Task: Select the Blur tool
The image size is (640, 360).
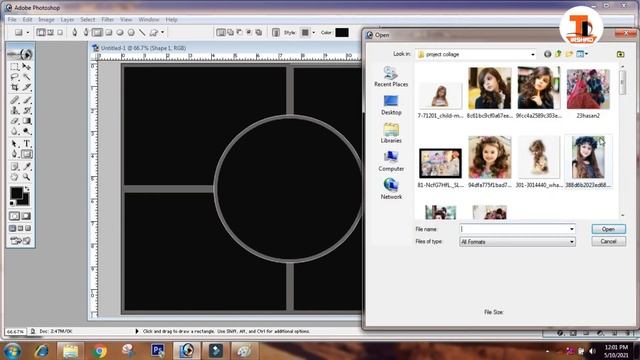Action: pyautogui.click(x=14, y=131)
